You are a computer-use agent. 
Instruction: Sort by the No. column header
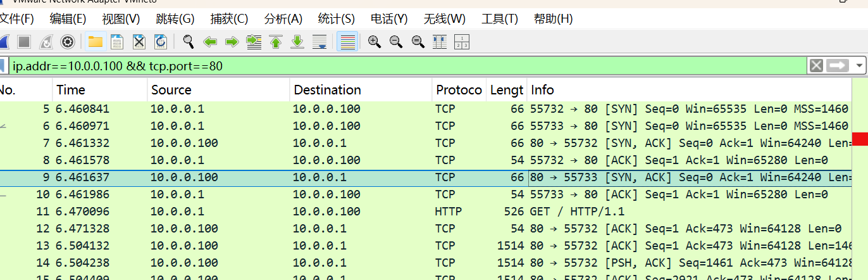(x=25, y=90)
